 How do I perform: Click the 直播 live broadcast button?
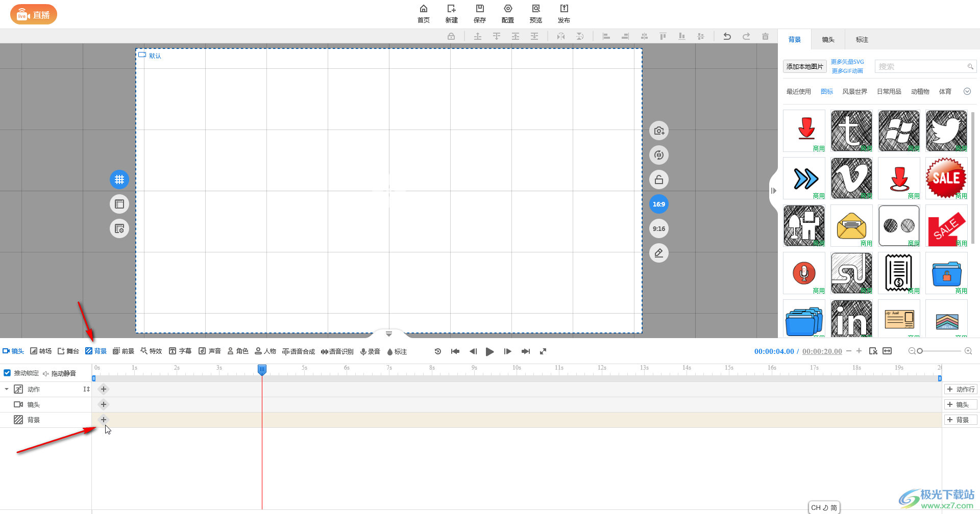point(34,14)
